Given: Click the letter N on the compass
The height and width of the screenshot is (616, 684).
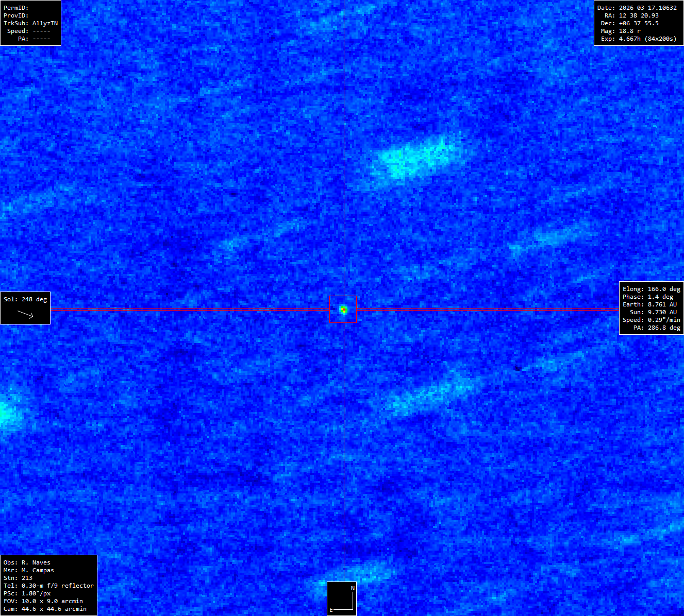Looking at the screenshot, I should (x=353, y=588).
